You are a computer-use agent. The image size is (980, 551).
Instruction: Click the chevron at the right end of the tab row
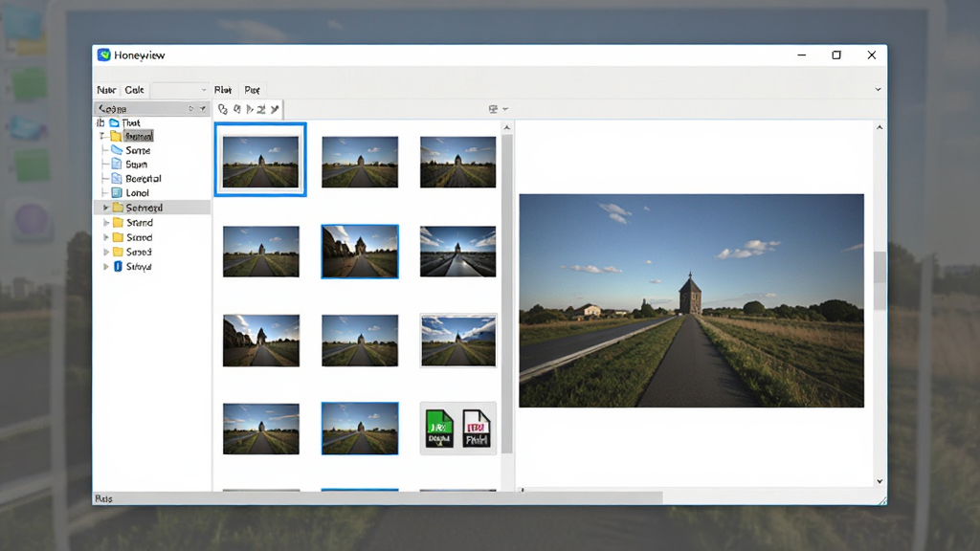tap(878, 89)
